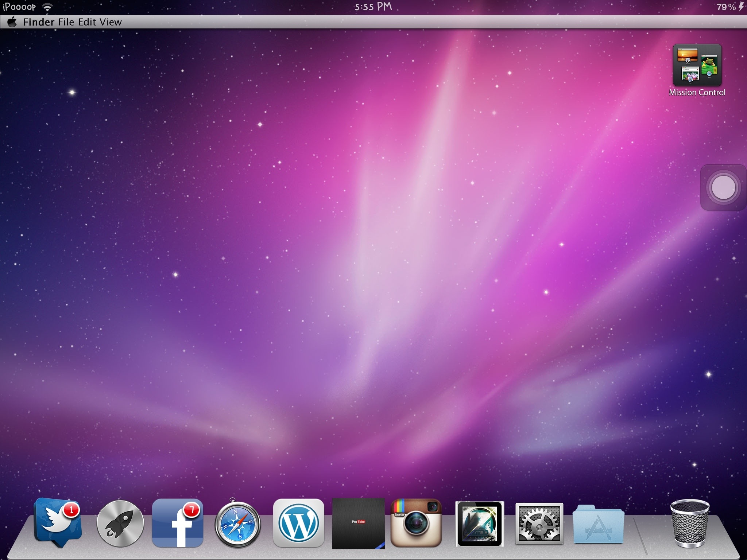
Task: Click Finder in the menu bar
Action: pos(39,22)
